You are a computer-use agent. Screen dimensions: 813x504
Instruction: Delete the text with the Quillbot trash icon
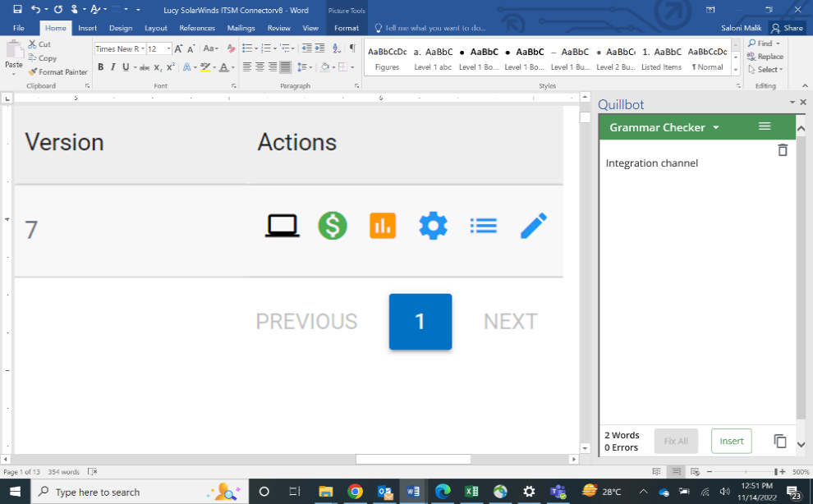[x=783, y=150]
